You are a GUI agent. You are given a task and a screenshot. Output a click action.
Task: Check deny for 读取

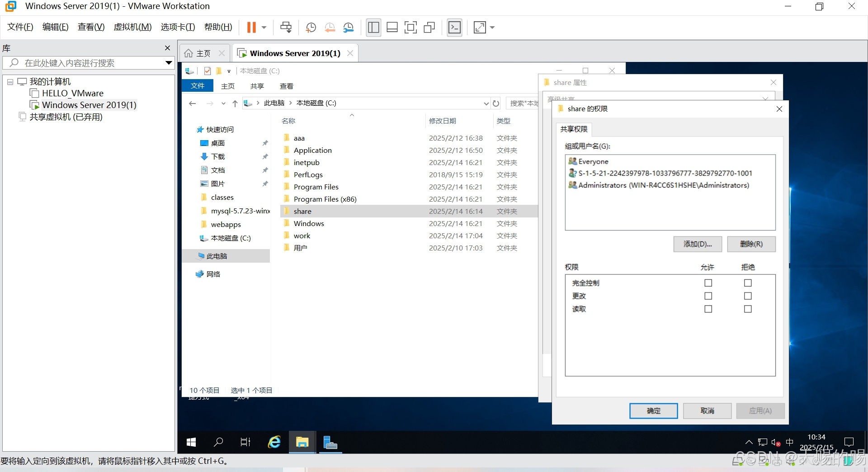pos(748,309)
